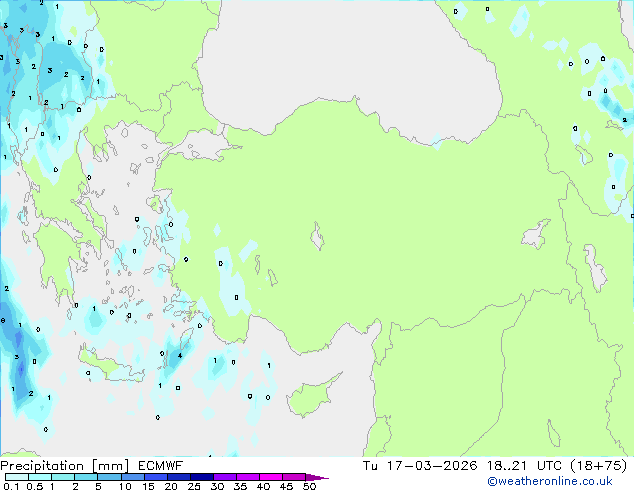This screenshot has width=634, height=490.
Task: Choose the 25–30 mm dark navy swatch
Action: pyautogui.click(x=201, y=477)
